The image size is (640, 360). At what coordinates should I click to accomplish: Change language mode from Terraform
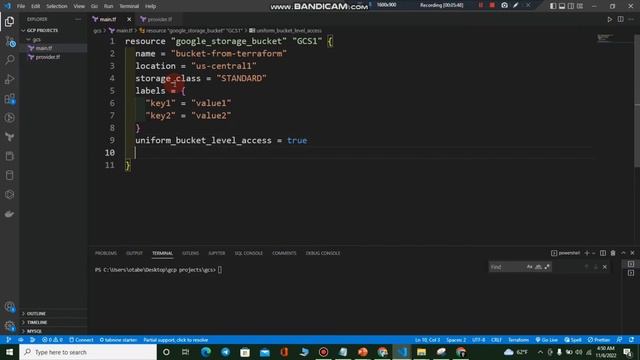coord(518,340)
